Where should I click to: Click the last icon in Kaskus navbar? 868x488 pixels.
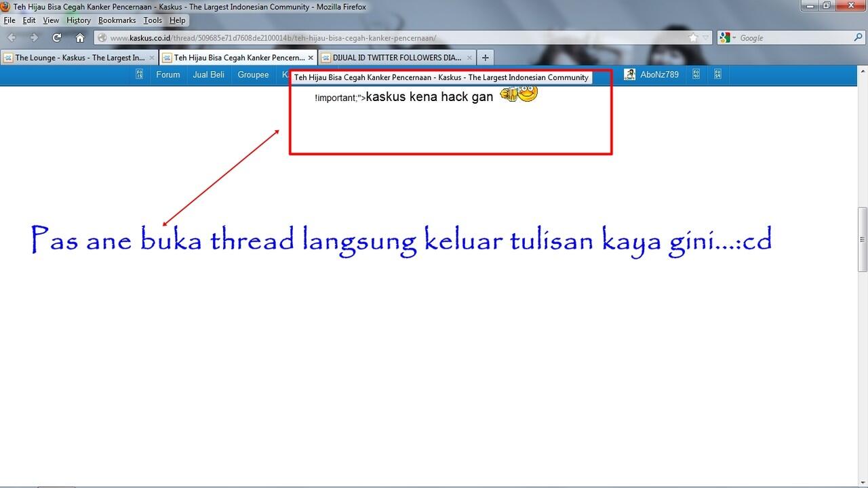coord(717,75)
